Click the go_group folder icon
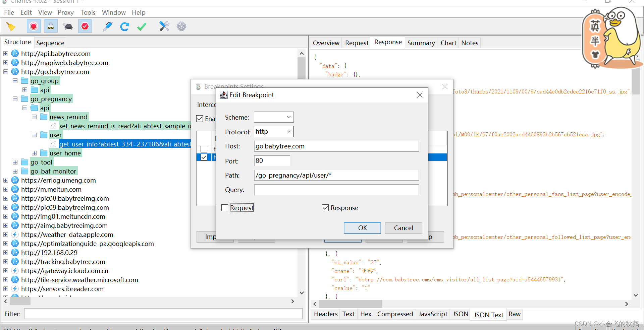 (24, 81)
